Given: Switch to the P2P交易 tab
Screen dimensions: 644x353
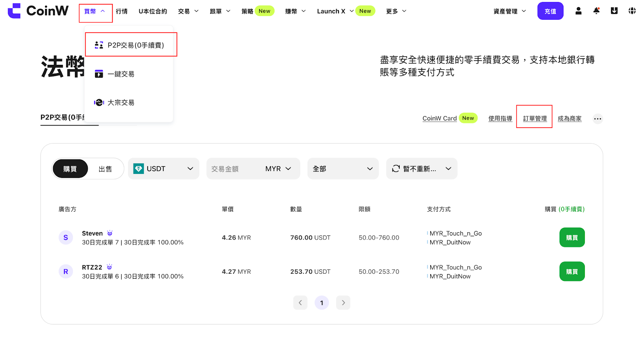Looking at the screenshot, I should tap(62, 118).
